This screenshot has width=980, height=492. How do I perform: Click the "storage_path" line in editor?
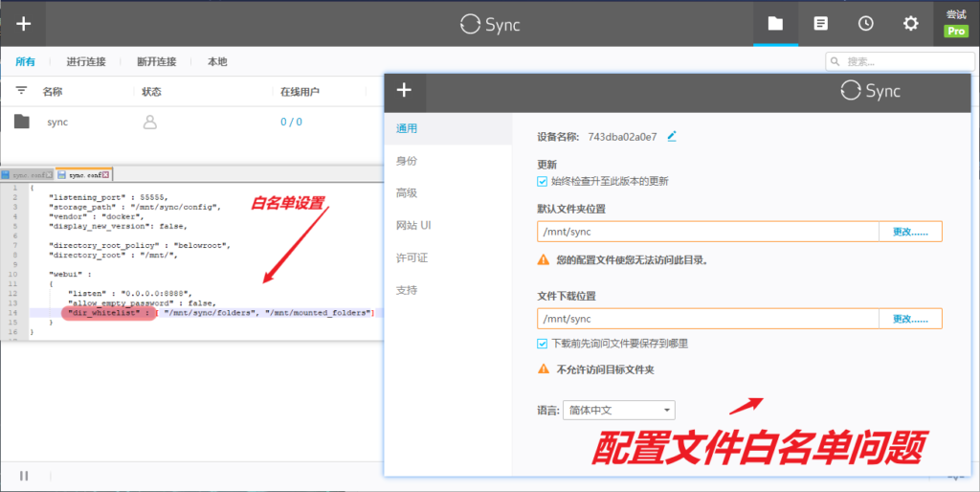point(135,207)
